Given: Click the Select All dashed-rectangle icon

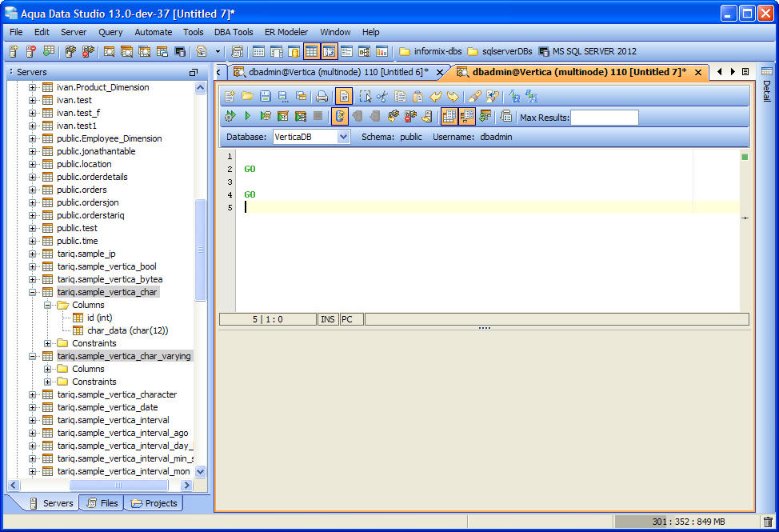Looking at the screenshot, I should [x=366, y=96].
